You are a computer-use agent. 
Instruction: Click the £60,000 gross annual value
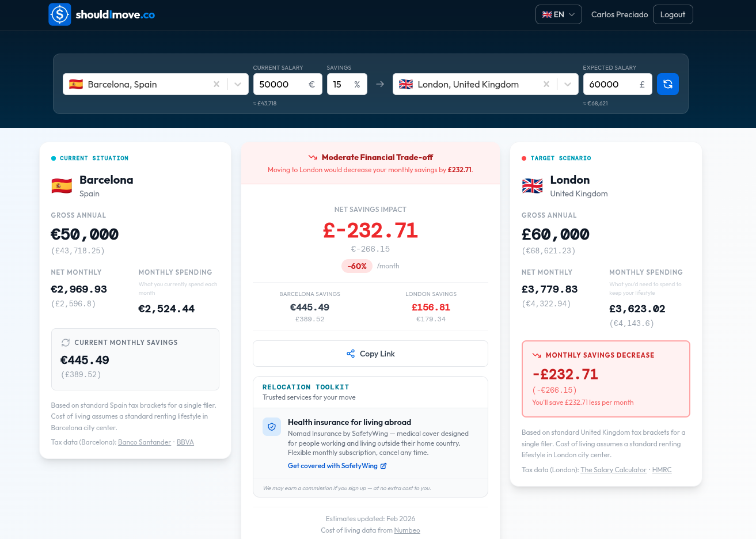(x=556, y=234)
